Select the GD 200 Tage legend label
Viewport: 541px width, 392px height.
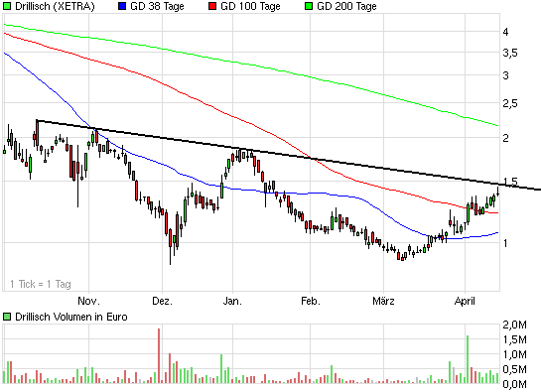click(x=346, y=6)
